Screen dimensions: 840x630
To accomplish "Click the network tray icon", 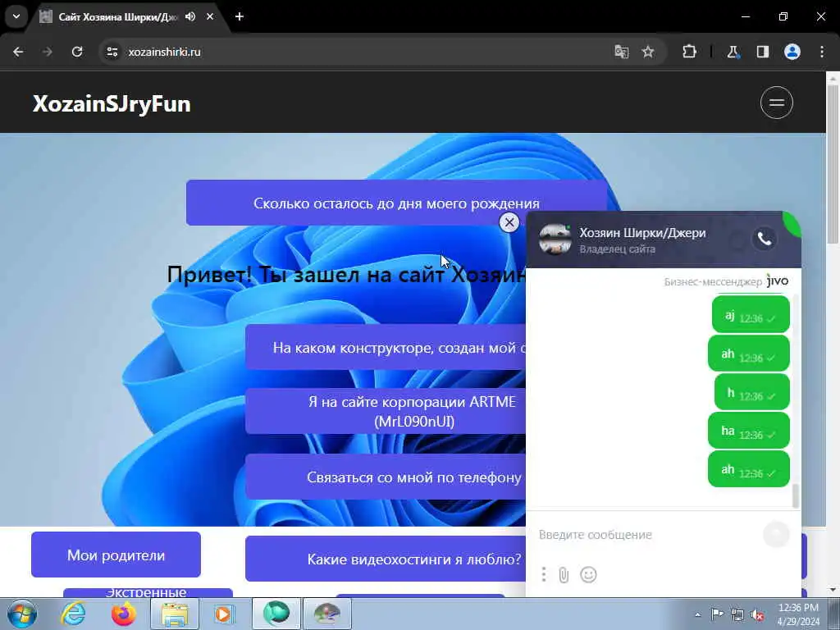I will [x=737, y=614].
